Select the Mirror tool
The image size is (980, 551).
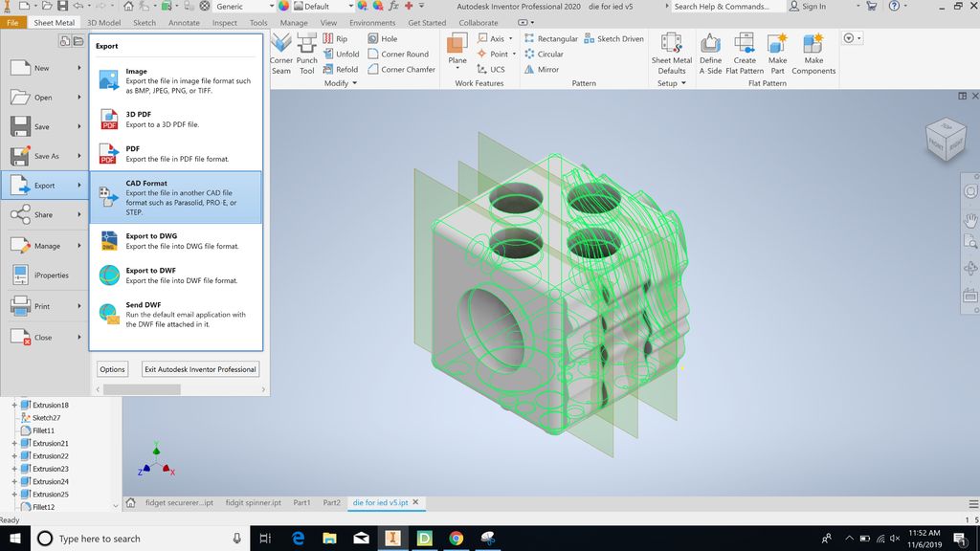542,69
